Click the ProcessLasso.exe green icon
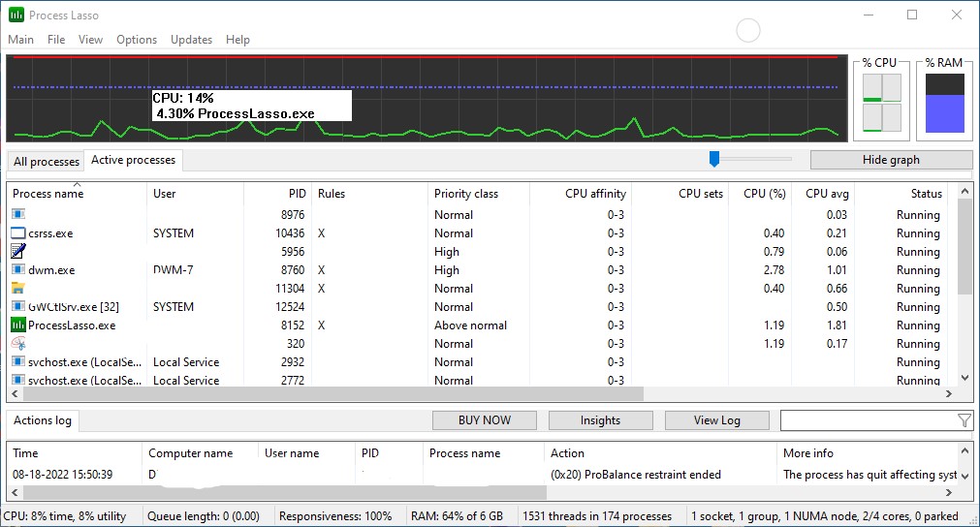Image resolution: width=980 pixels, height=527 pixels. click(x=18, y=325)
